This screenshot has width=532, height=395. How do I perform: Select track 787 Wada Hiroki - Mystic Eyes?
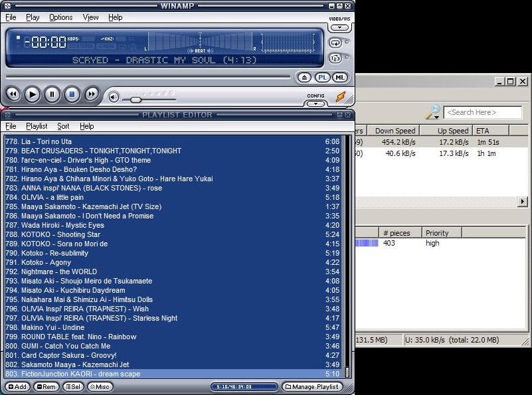click(173, 225)
